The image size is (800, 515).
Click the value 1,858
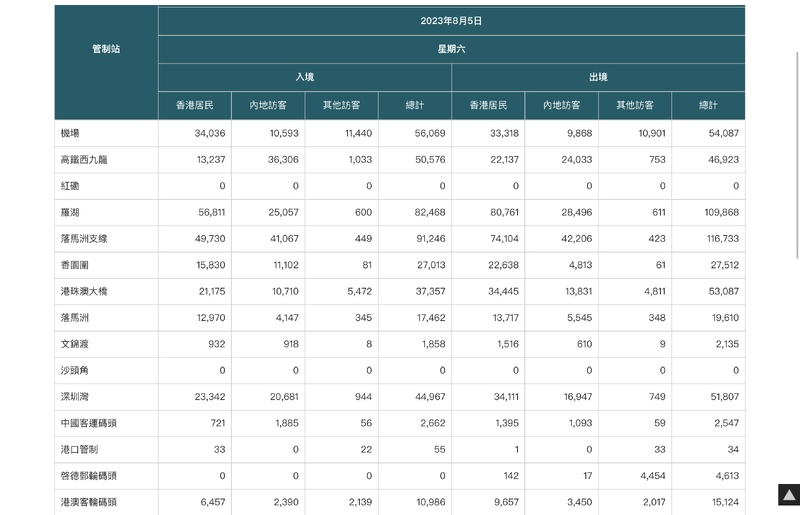coord(434,344)
